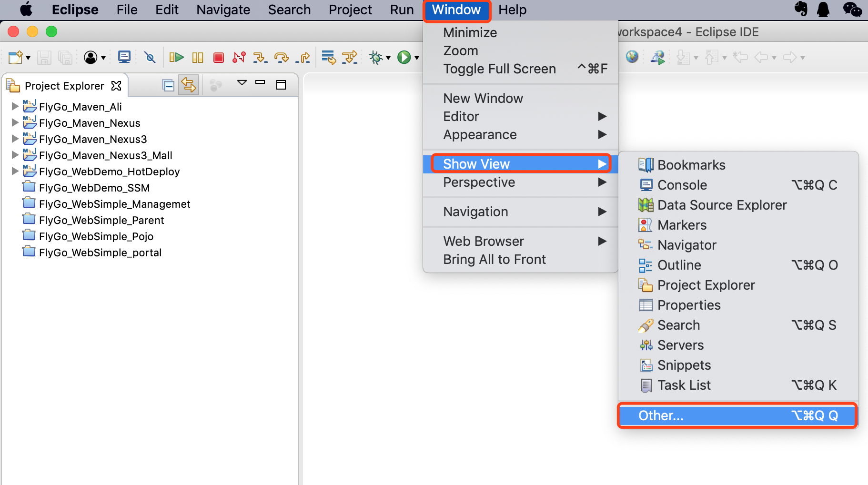868x485 pixels.
Task: Click the Evernote elephant menu bar icon
Action: (x=801, y=9)
